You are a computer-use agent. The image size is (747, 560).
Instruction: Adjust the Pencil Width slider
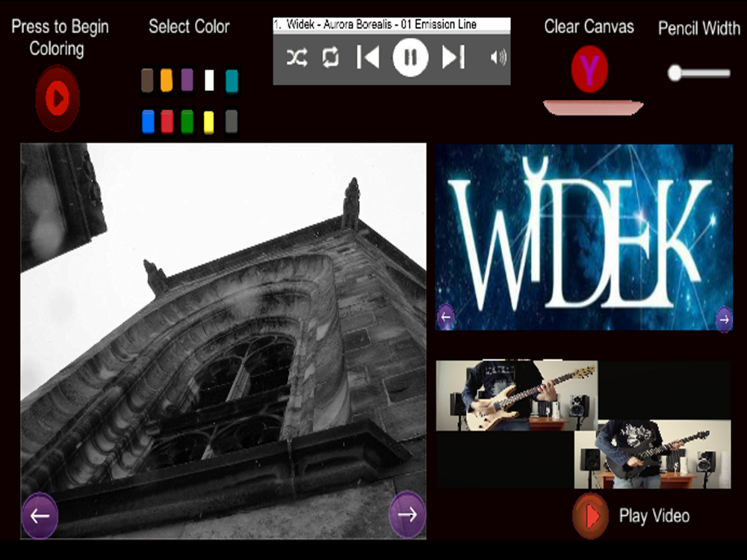tap(675, 73)
